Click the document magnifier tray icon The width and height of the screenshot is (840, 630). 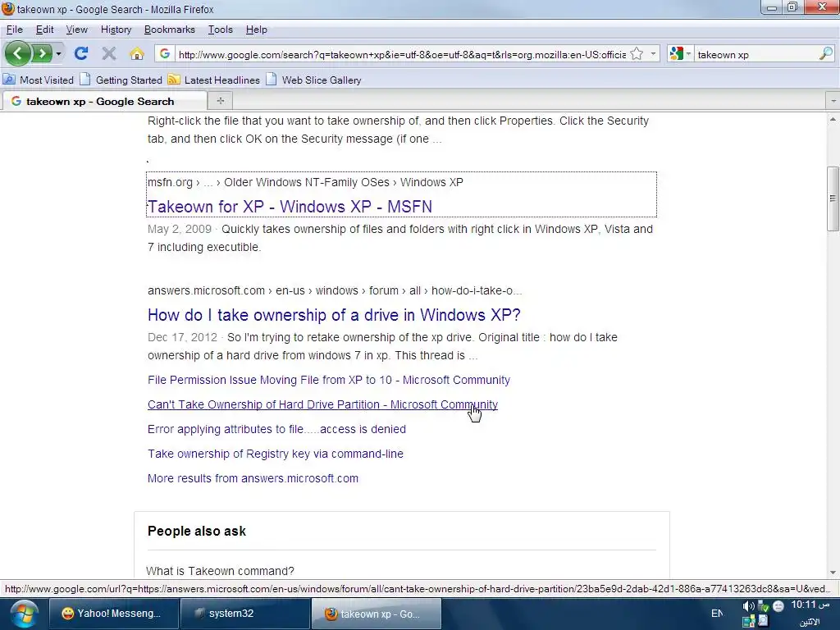pos(763,622)
